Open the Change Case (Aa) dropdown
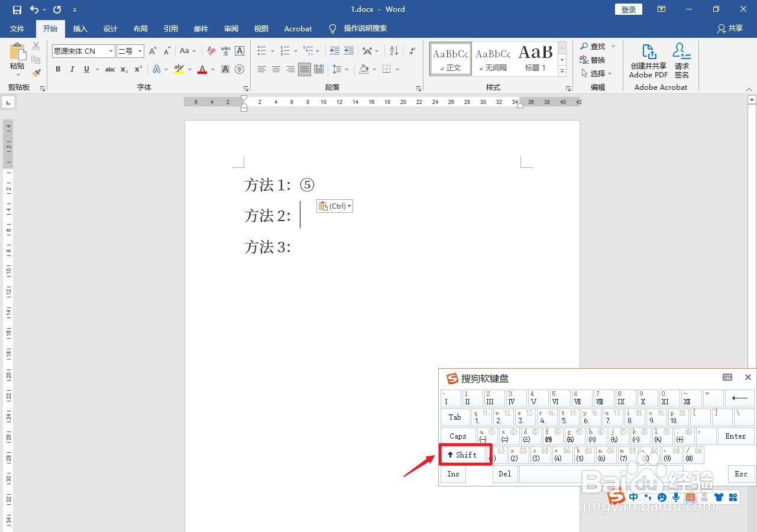This screenshot has height=532, width=757. click(187, 51)
